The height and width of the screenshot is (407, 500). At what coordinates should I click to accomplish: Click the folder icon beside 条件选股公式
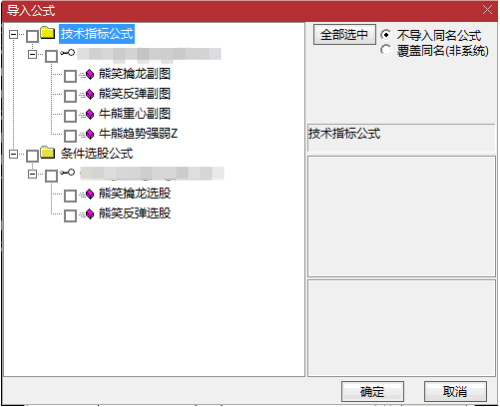pos(48,153)
